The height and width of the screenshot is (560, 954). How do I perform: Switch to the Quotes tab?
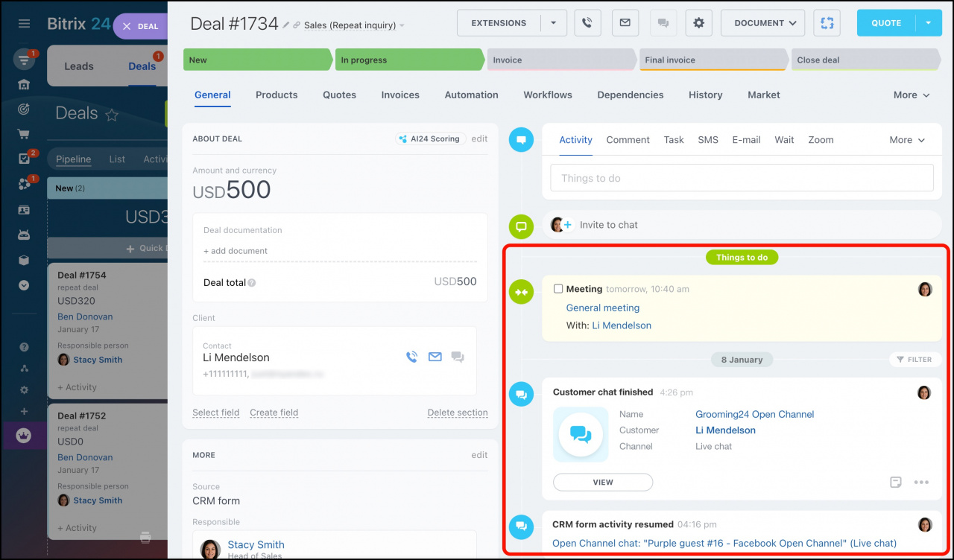point(339,95)
